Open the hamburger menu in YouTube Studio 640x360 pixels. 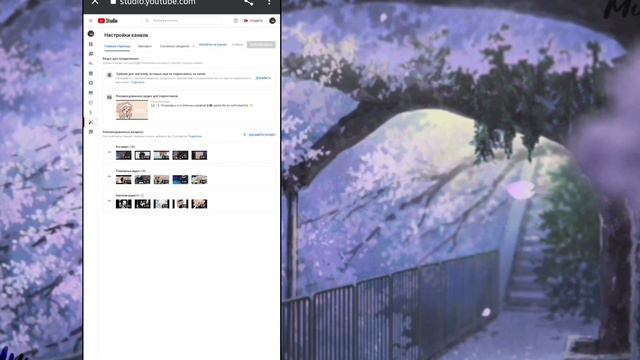click(x=91, y=20)
